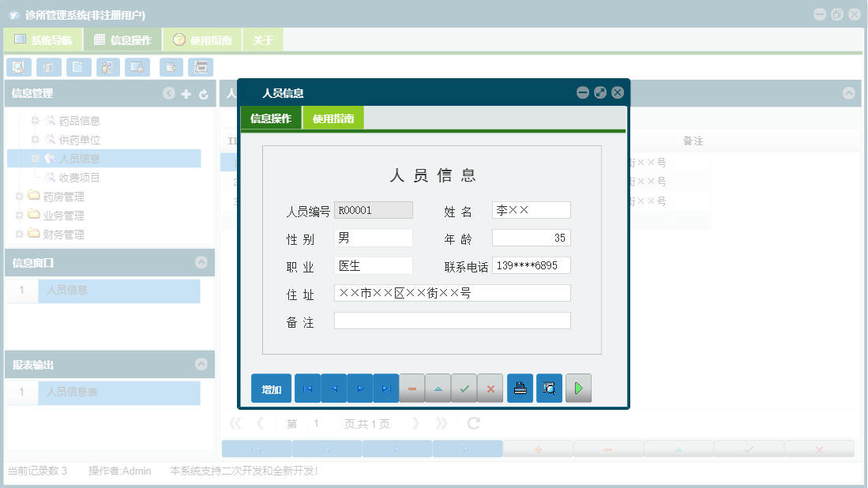Viewport: 868px width, 488px height.
Task: Confirm changes with the green checkmark
Action: click(x=464, y=388)
